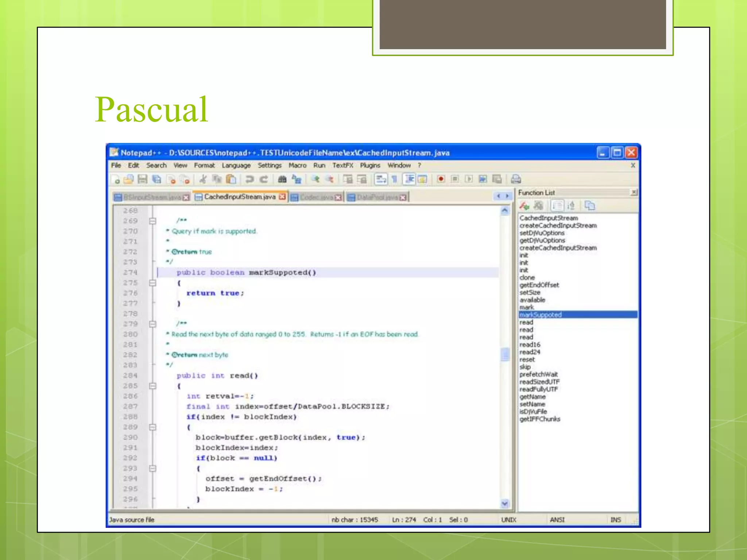Open the File menu
The image size is (747, 560).
coord(116,166)
